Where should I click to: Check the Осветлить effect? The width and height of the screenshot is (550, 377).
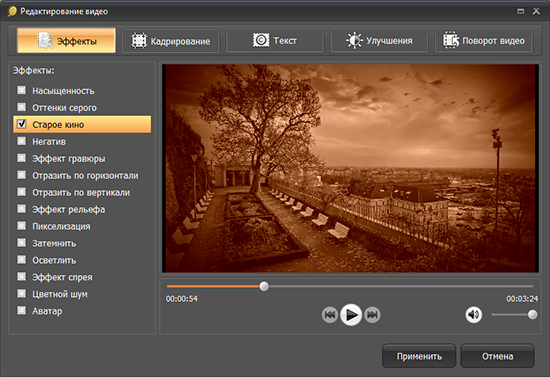(x=22, y=260)
